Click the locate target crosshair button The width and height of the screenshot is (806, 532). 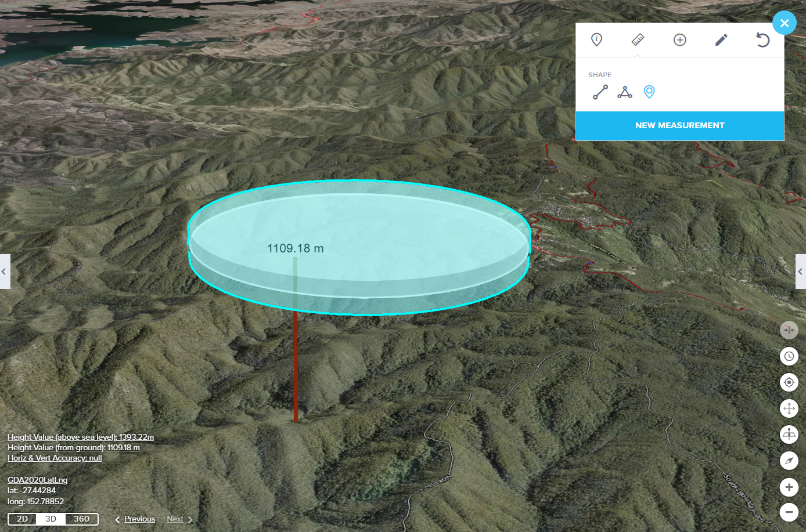pyautogui.click(x=789, y=382)
